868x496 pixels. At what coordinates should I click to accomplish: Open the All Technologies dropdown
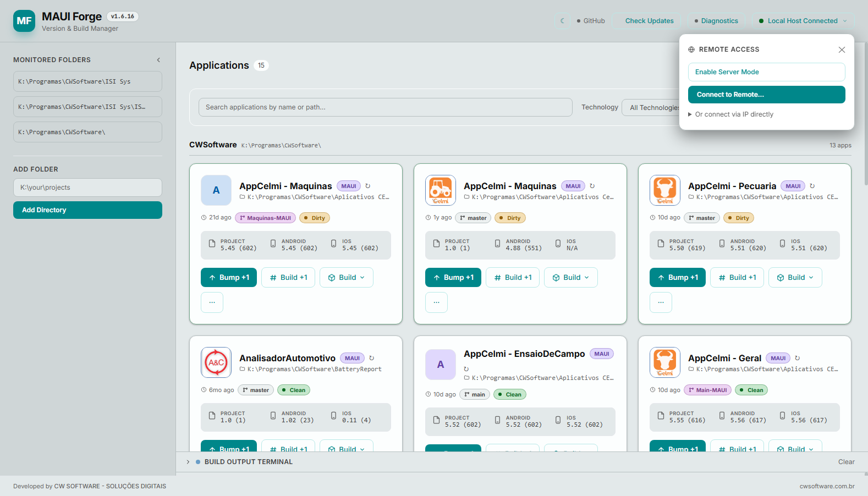coord(652,108)
